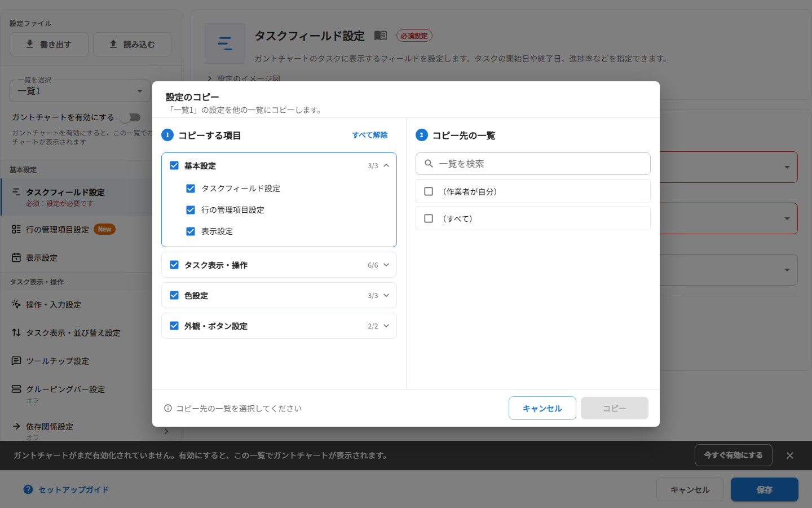
Task: Click すべて解除 to deselect all items
Action: (370, 135)
